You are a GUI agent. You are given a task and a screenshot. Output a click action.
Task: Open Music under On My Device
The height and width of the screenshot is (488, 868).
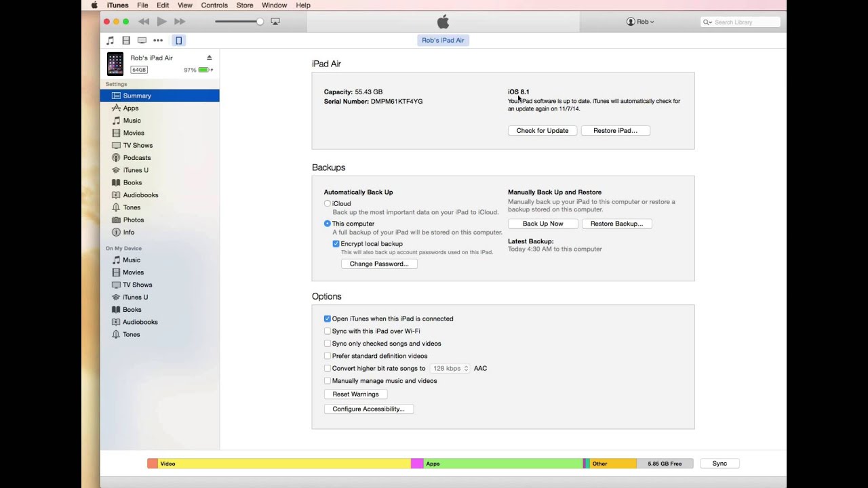(132, 260)
